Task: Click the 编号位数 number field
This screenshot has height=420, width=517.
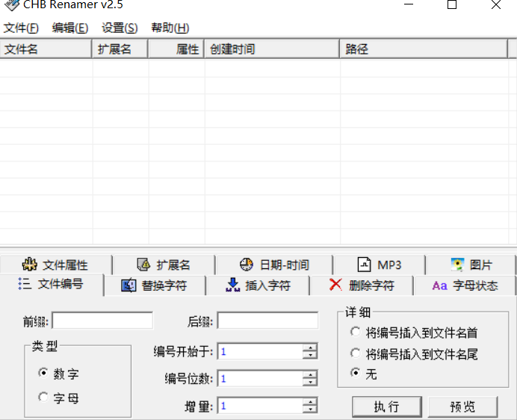Action: click(x=260, y=378)
